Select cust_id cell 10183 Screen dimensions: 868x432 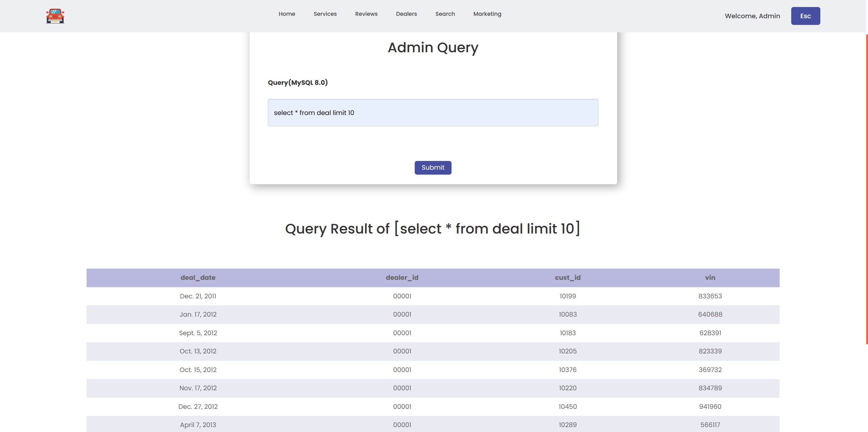click(x=568, y=333)
